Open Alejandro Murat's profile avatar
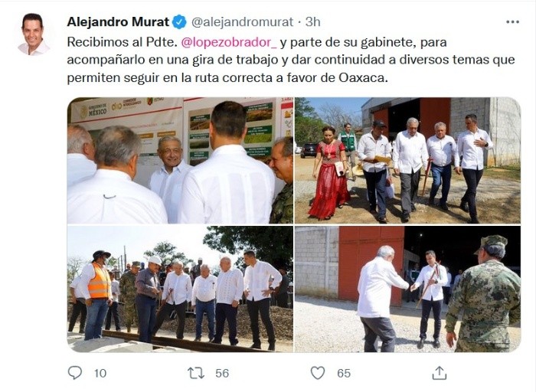The image size is (536, 392). [x=33, y=34]
